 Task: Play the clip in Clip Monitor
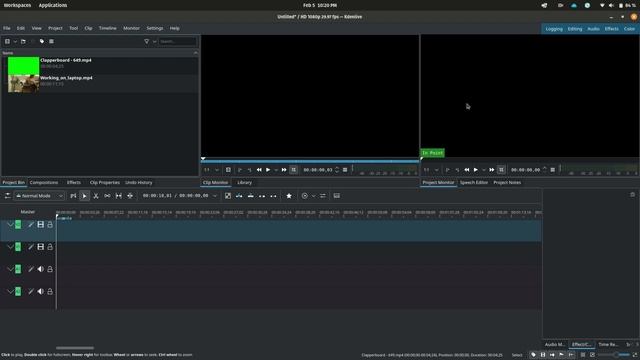pos(268,170)
